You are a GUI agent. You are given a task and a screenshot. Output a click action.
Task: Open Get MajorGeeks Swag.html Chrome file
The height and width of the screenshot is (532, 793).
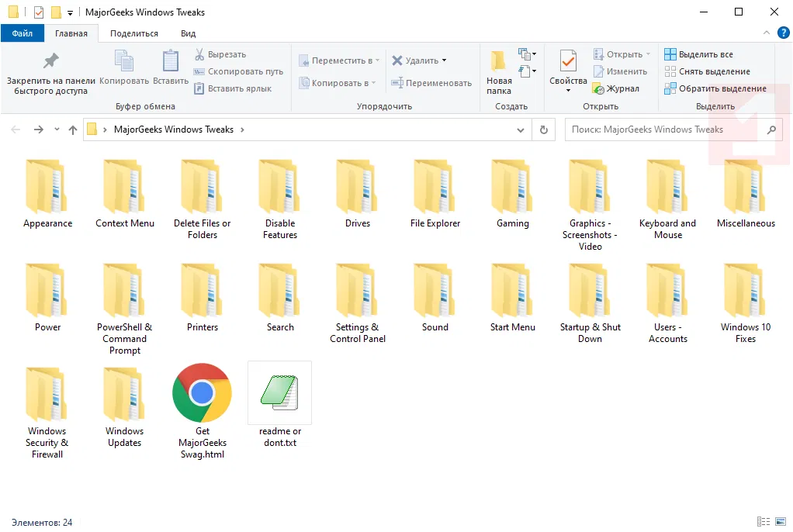click(x=203, y=410)
